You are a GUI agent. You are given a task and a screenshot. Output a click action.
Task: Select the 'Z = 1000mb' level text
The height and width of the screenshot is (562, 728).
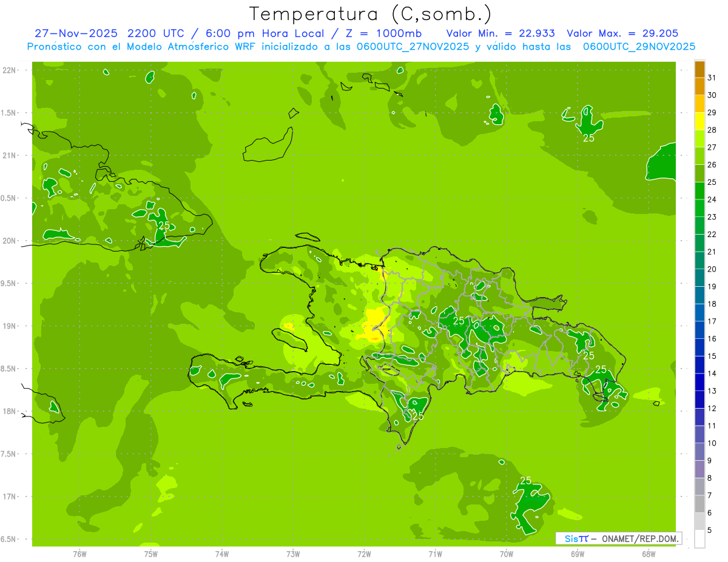click(383, 33)
